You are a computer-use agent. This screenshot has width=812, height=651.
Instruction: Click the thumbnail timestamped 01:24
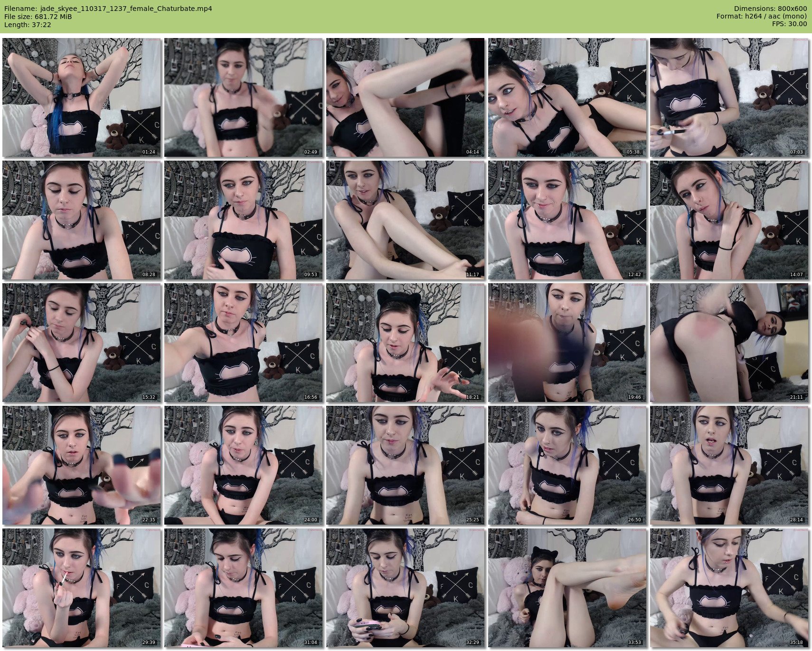pyautogui.click(x=82, y=97)
